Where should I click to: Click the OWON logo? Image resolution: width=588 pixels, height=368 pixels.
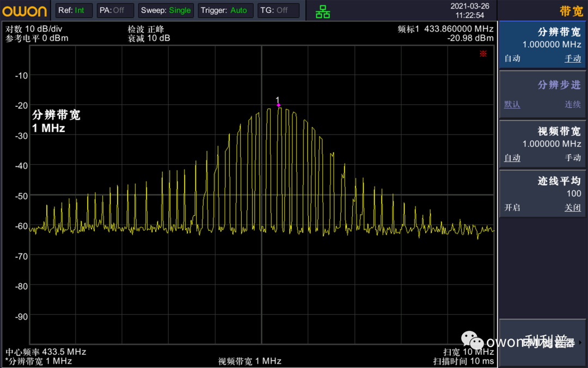tap(24, 11)
